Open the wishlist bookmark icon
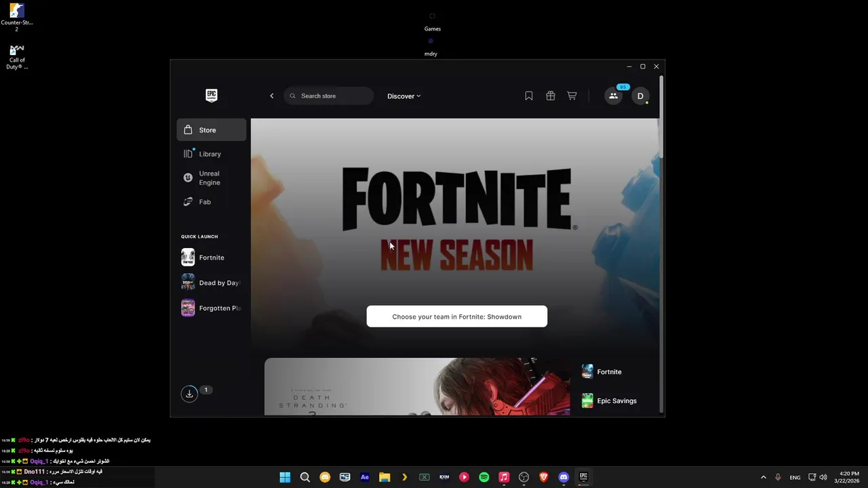This screenshot has width=868, height=488. [529, 96]
